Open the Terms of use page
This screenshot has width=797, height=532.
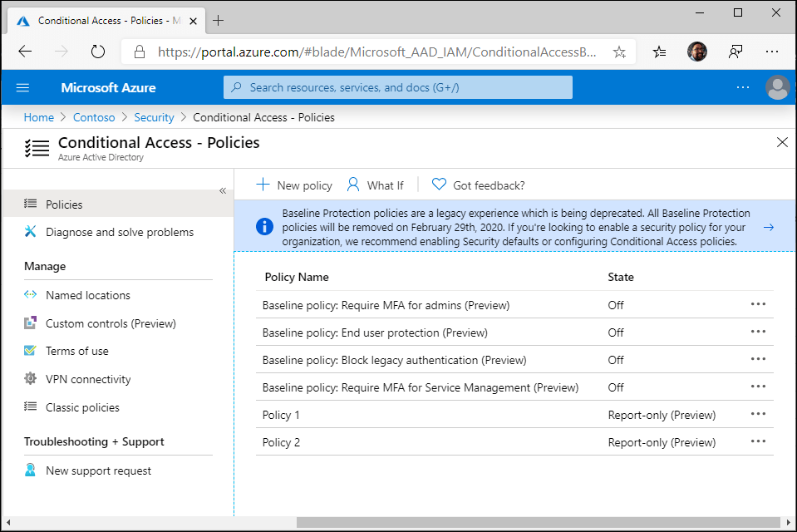coord(76,351)
